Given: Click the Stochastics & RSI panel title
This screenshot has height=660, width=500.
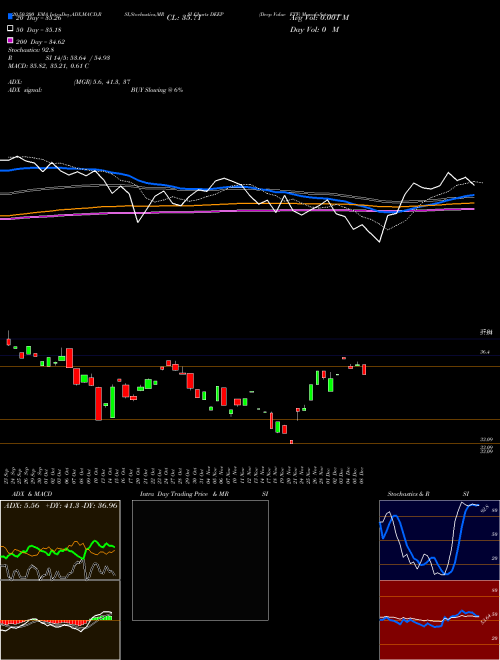Looking at the screenshot, I should 428,494.
